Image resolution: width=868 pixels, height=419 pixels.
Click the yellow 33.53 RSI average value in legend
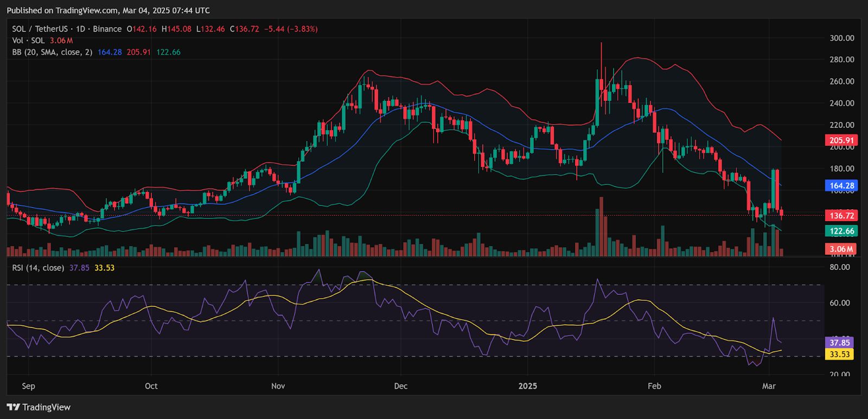pyautogui.click(x=104, y=268)
